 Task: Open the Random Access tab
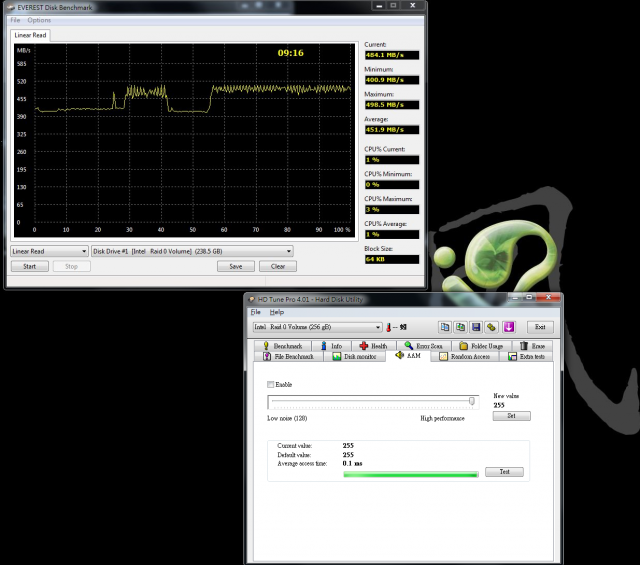(x=464, y=356)
